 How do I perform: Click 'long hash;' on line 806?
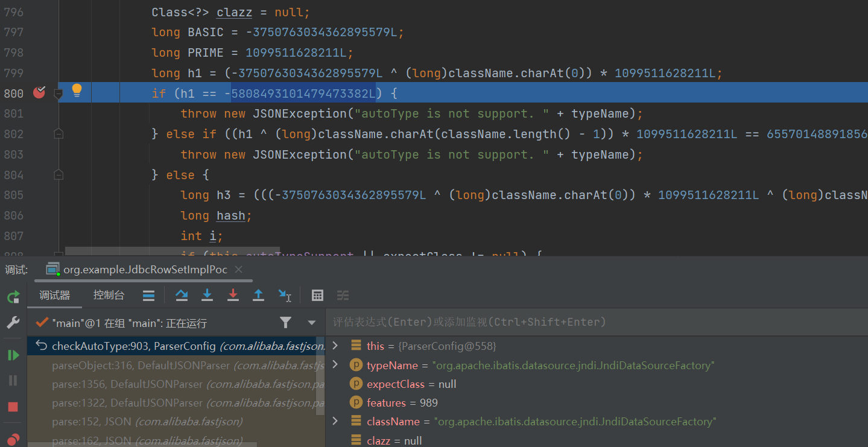[216, 215]
